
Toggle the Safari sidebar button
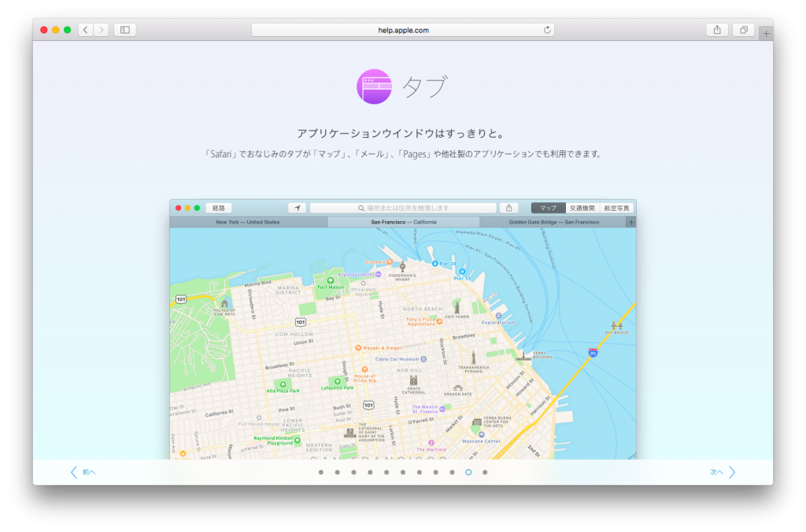coord(125,30)
